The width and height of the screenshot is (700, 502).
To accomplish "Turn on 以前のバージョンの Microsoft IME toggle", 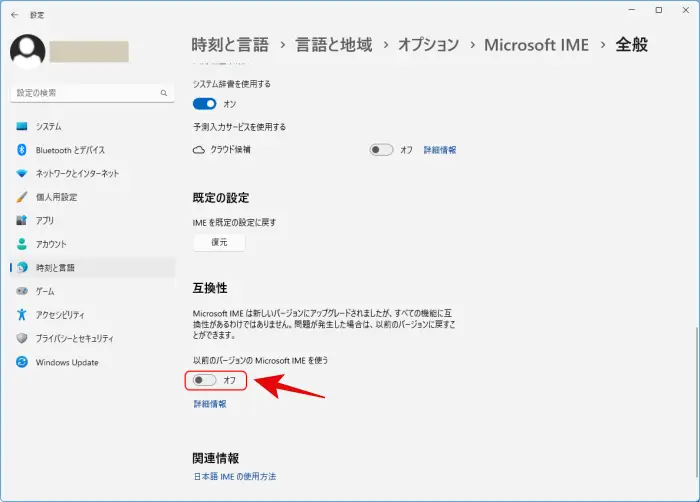I will [x=204, y=380].
